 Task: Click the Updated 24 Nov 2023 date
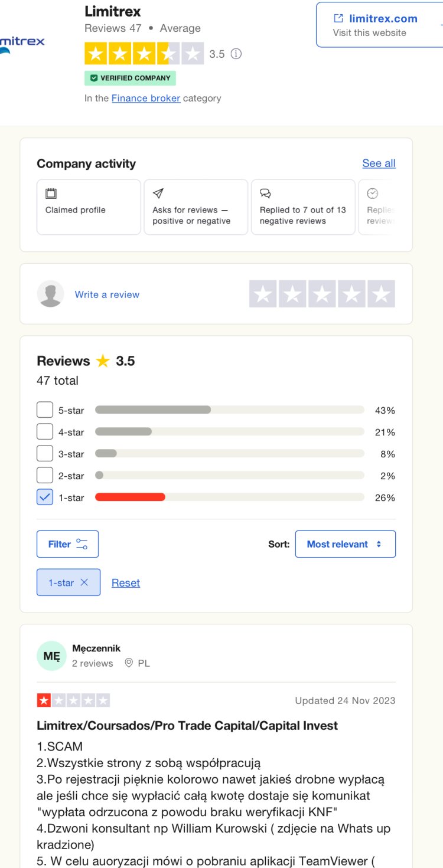pos(345,700)
